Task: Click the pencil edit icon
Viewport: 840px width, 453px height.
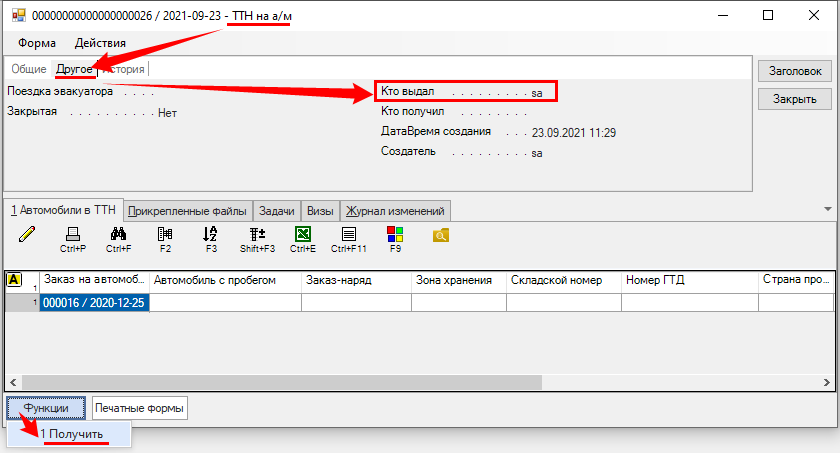Action: coord(27,234)
